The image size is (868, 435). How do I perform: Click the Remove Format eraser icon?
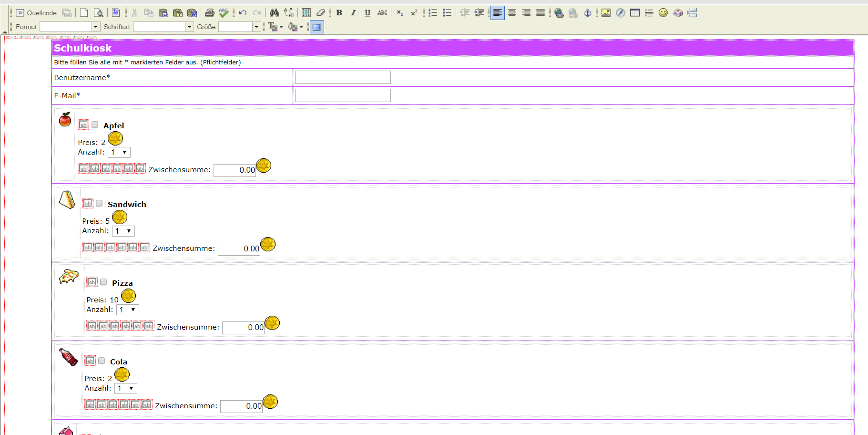320,13
